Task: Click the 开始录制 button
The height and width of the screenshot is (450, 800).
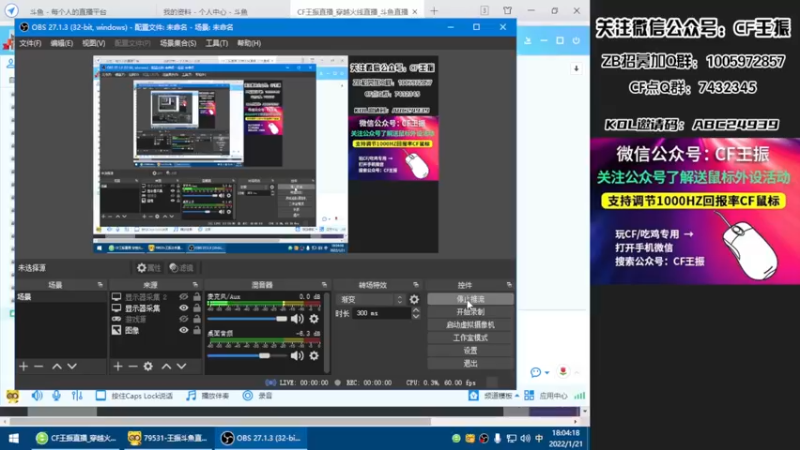Action: (x=470, y=312)
